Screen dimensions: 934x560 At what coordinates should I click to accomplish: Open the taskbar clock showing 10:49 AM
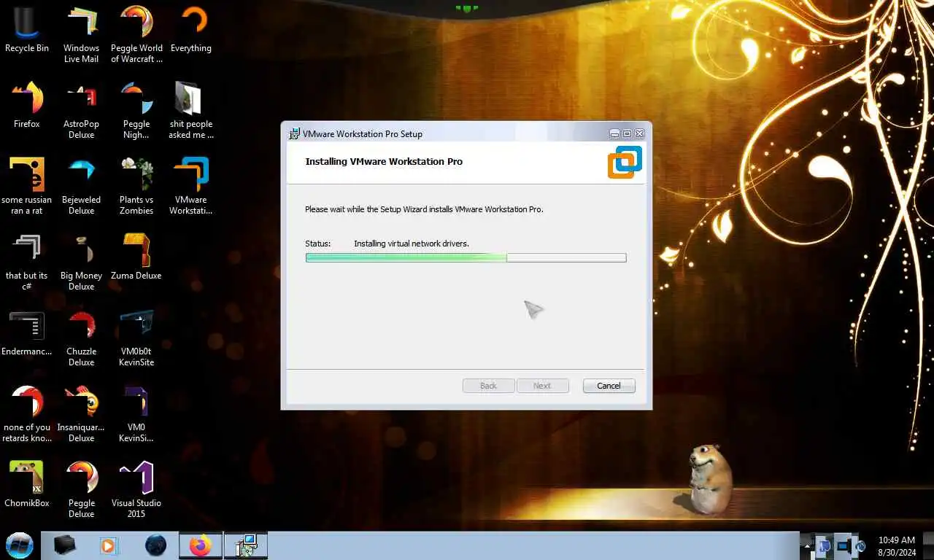coord(897,545)
